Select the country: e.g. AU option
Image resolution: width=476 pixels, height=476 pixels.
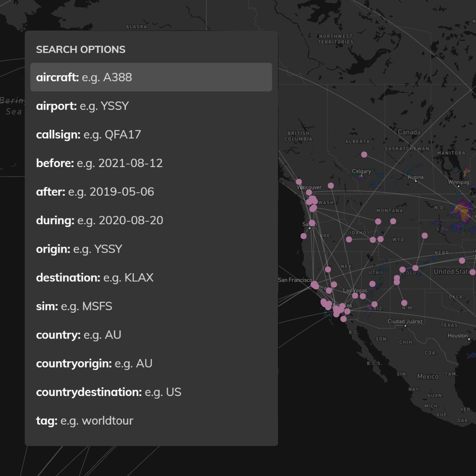(151, 335)
